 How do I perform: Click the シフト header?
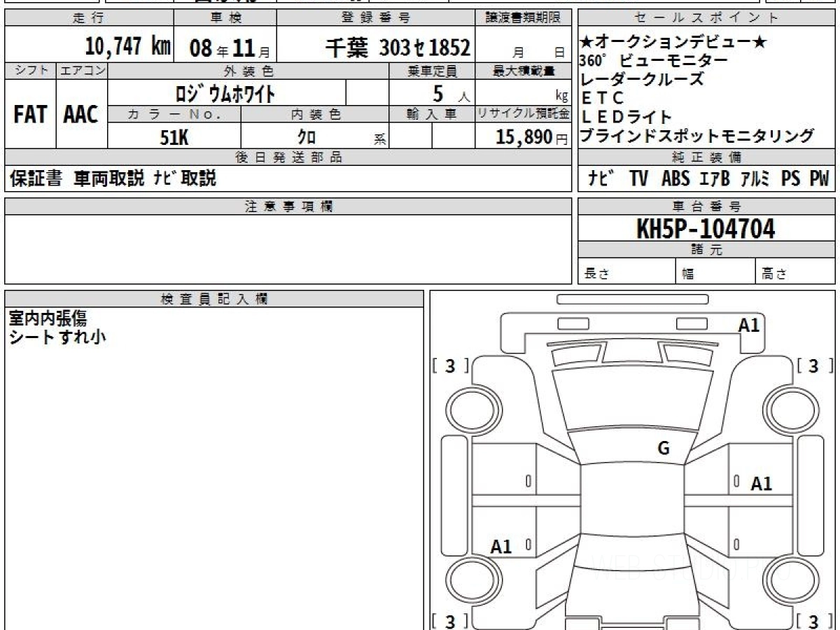[30, 71]
